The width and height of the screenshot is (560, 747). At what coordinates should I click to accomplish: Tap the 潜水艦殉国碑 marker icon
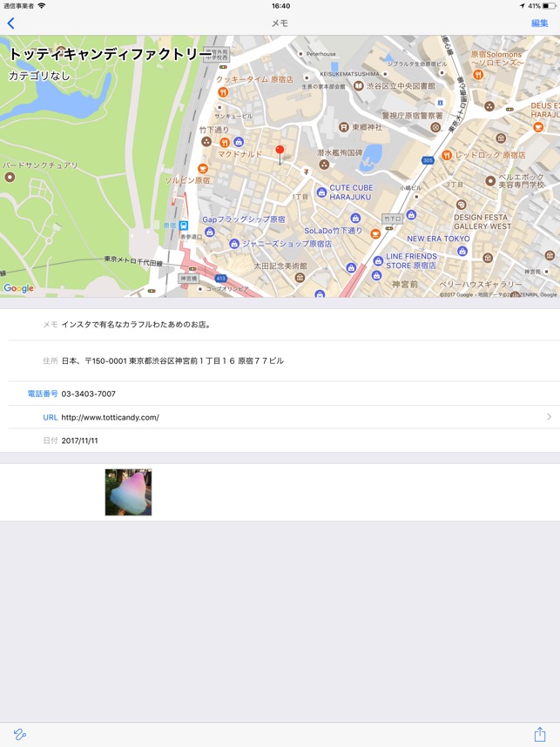tap(324, 165)
